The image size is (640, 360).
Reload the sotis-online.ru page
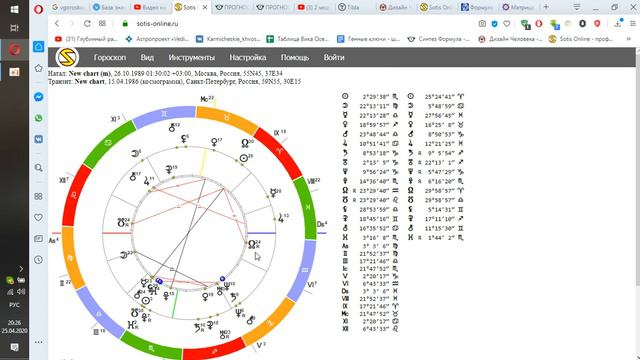coord(87,24)
